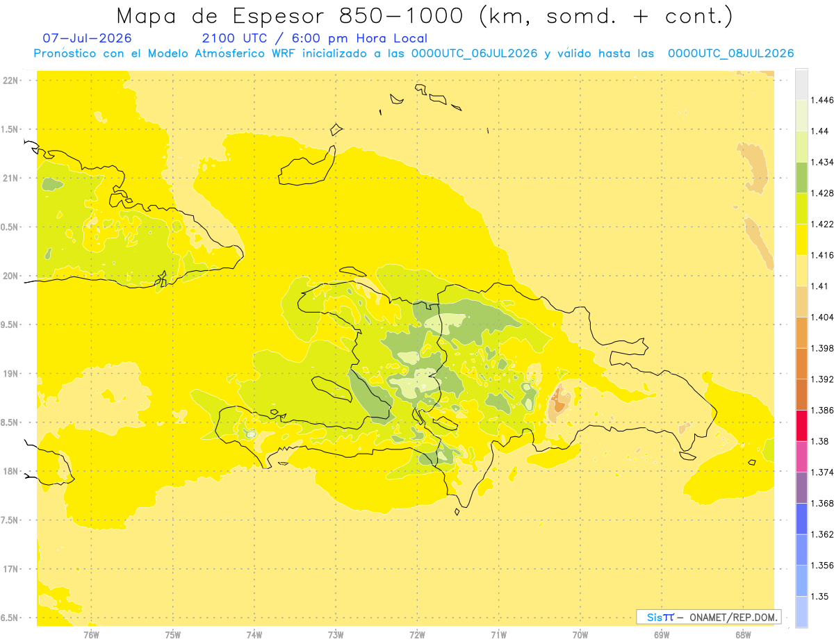Click the '19N' latitude label
834x644 pixels.
coord(12,374)
